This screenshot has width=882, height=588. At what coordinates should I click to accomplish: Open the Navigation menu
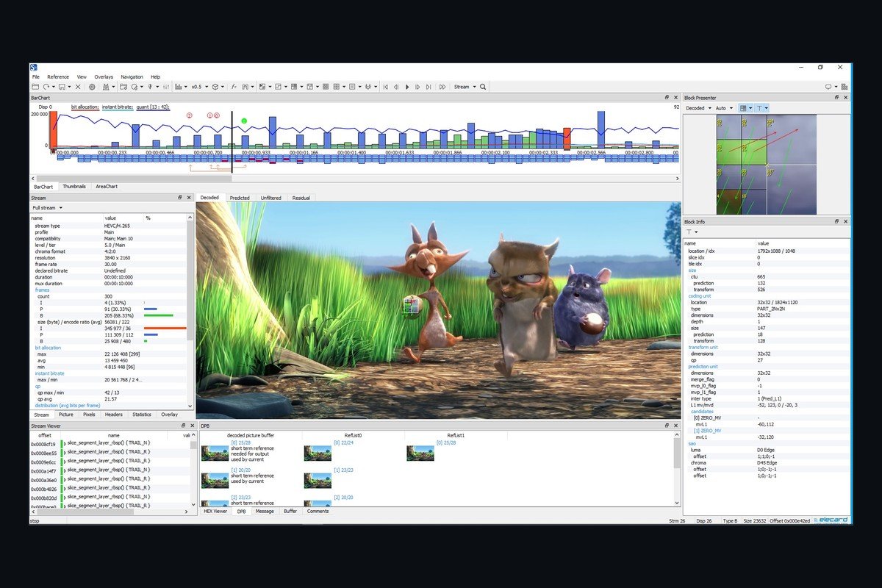coord(132,76)
